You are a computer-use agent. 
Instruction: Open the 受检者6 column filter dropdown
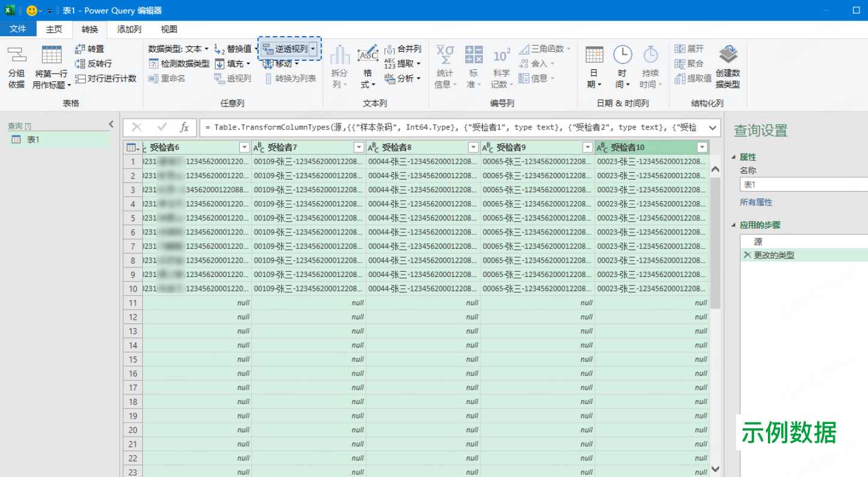(244, 146)
